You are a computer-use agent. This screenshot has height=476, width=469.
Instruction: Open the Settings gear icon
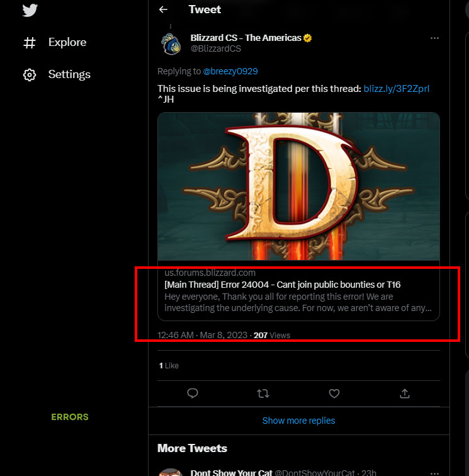tap(30, 75)
